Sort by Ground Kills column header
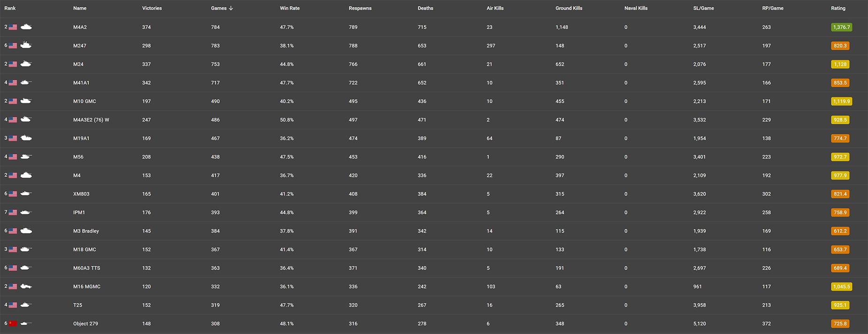 click(569, 8)
